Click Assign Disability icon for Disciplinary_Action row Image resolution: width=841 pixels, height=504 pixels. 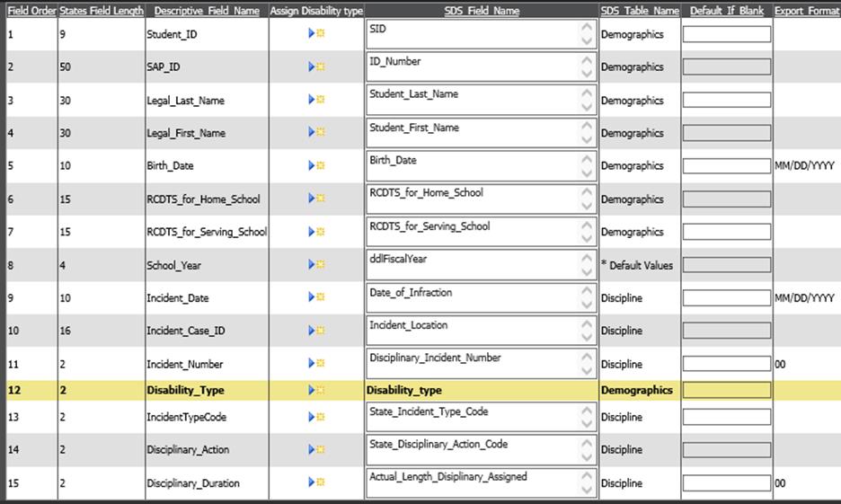tap(316, 449)
